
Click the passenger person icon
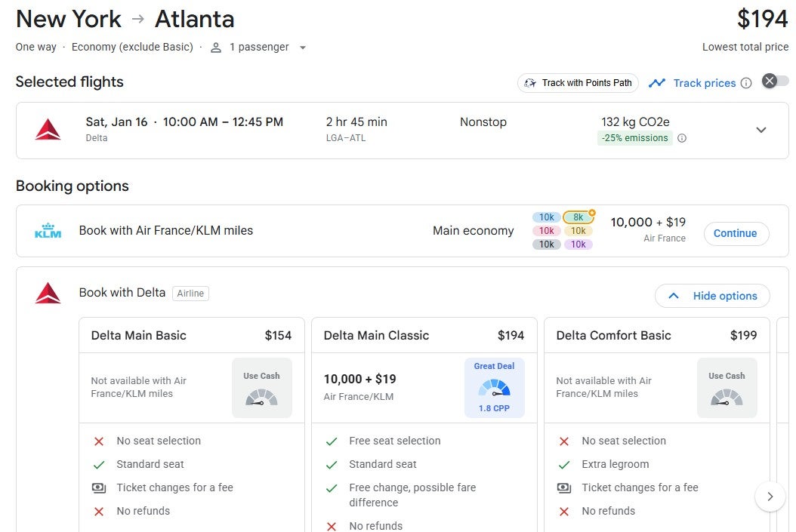click(x=216, y=48)
